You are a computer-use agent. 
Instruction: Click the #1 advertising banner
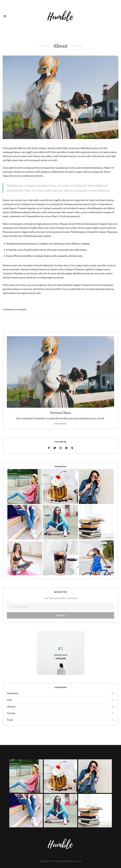[60, 653]
